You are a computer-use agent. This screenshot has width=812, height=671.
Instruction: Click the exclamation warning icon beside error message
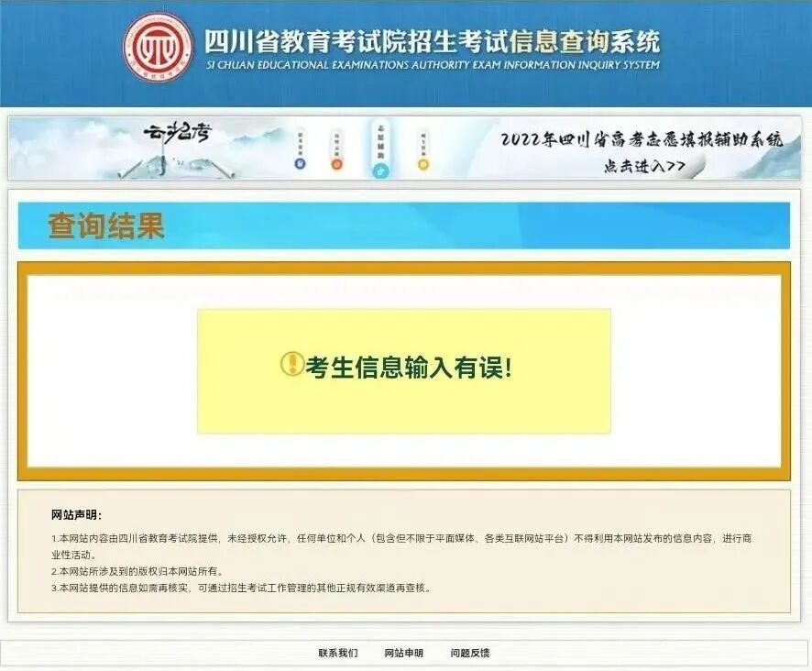[292, 364]
